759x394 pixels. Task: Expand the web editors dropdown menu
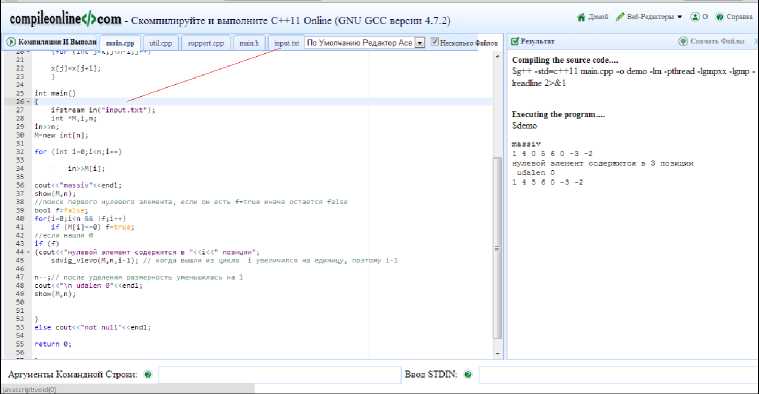[680, 17]
